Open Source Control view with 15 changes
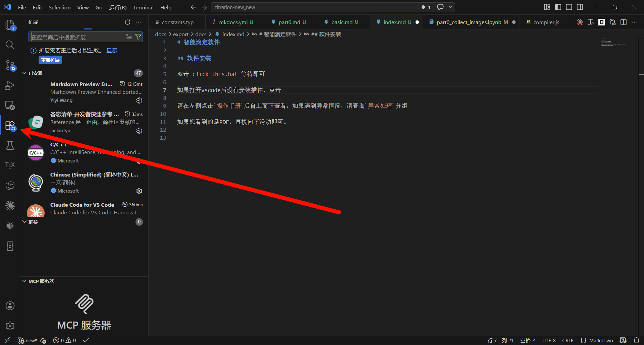This screenshot has height=345, width=644. click(x=10, y=65)
